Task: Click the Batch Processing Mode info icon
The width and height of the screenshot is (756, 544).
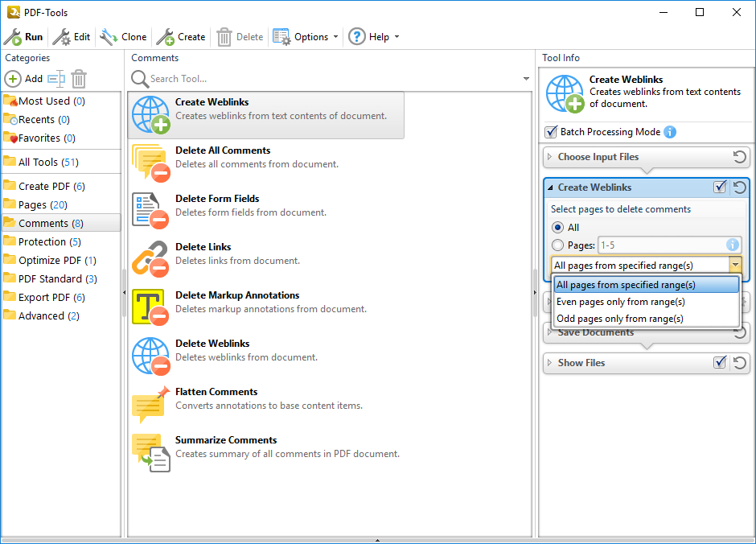Action: [670, 132]
